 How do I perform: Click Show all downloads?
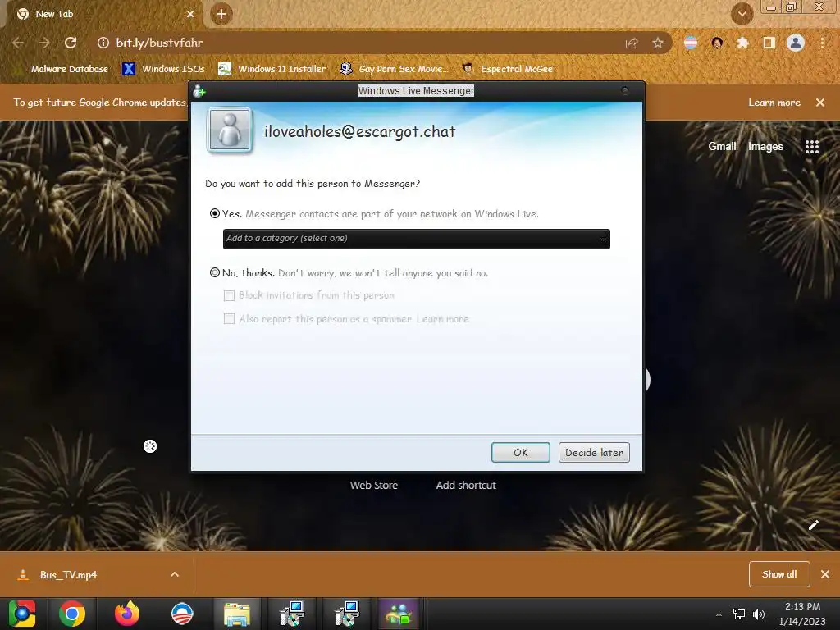tap(779, 574)
